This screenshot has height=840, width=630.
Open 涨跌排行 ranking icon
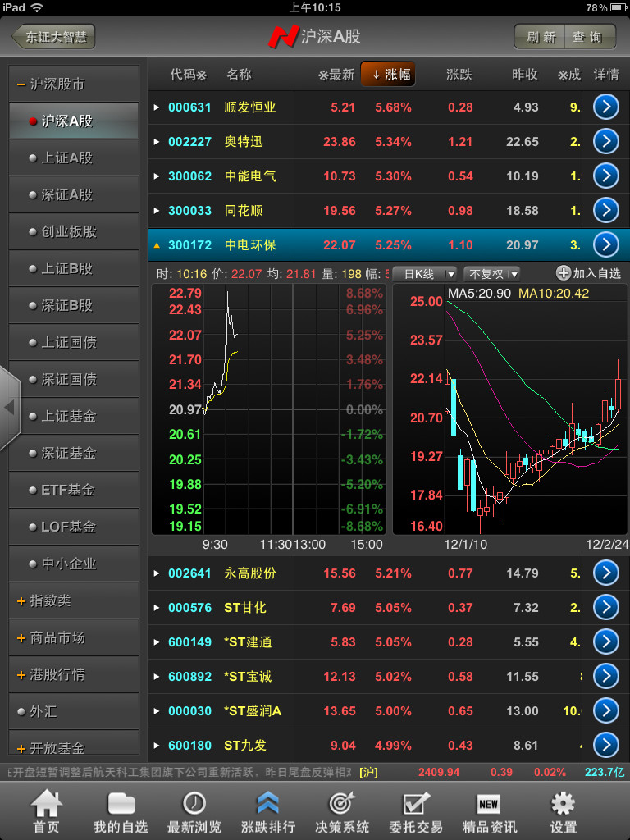point(268,811)
